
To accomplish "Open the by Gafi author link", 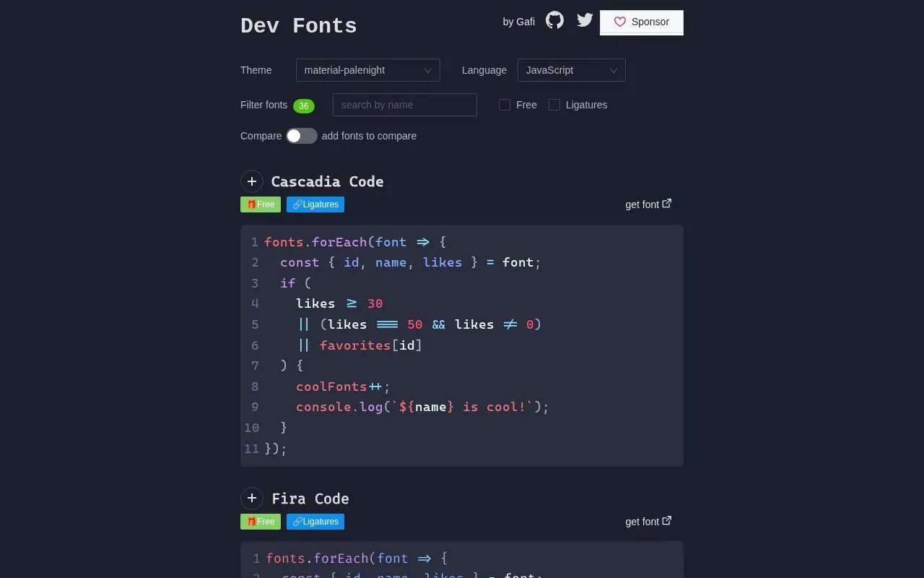I will click(x=519, y=22).
